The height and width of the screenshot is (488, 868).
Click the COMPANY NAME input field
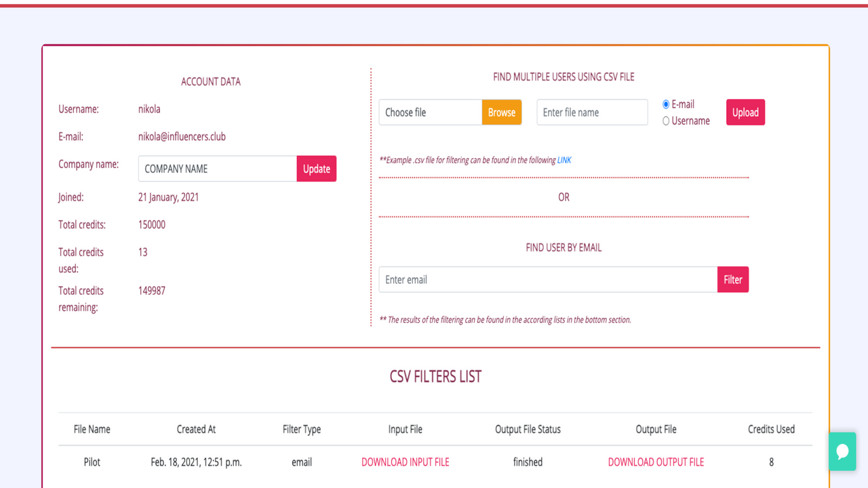click(216, 168)
